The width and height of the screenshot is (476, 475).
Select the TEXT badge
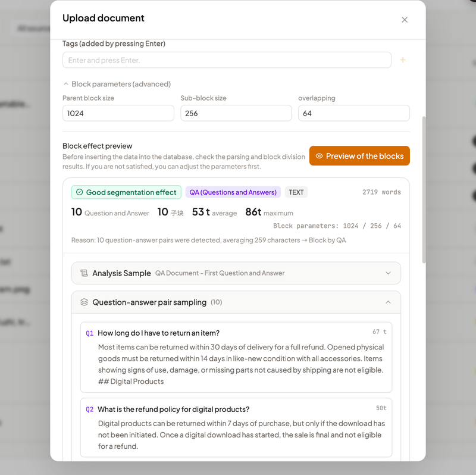click(x=296, y=192)
